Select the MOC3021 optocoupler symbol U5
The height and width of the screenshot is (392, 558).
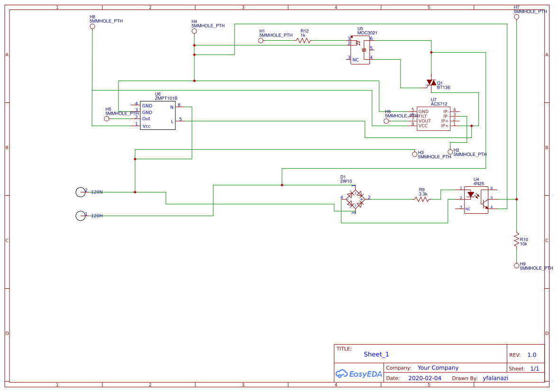click(x=360, y=49)
